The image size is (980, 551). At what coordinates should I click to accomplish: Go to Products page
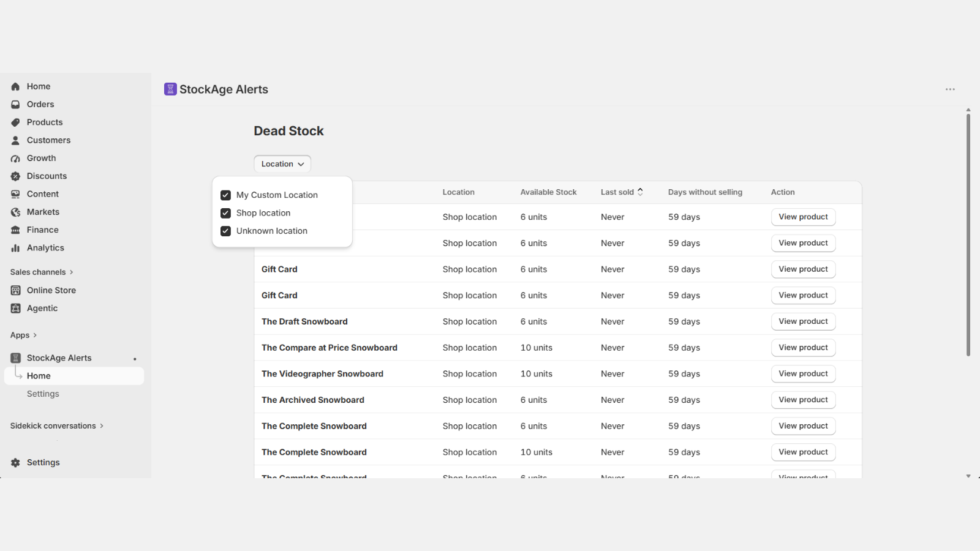[x=45, y=122]
